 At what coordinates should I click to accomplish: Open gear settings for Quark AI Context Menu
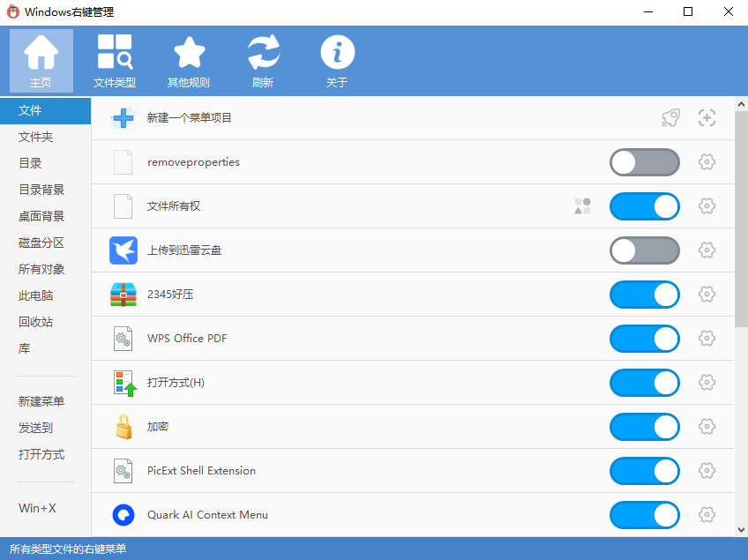[x=707, y=515]
